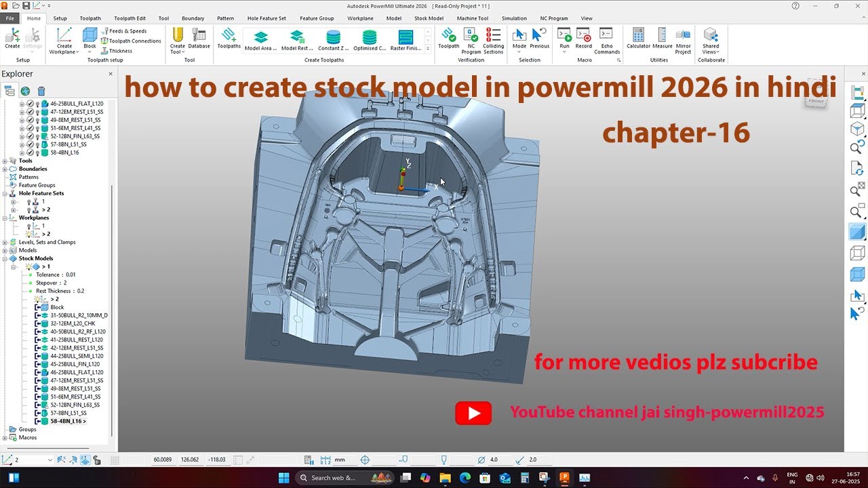Open the Echo Commands tool

pos(607,41)
